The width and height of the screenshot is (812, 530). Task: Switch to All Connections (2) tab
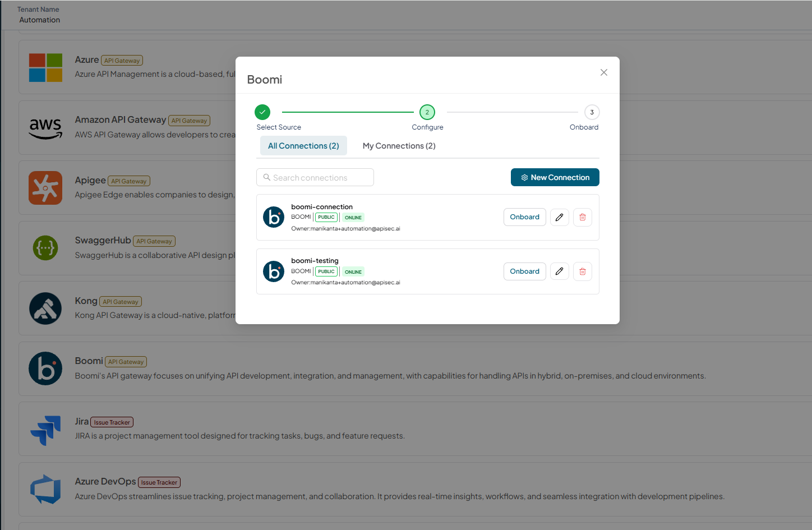tap(303, 146)
